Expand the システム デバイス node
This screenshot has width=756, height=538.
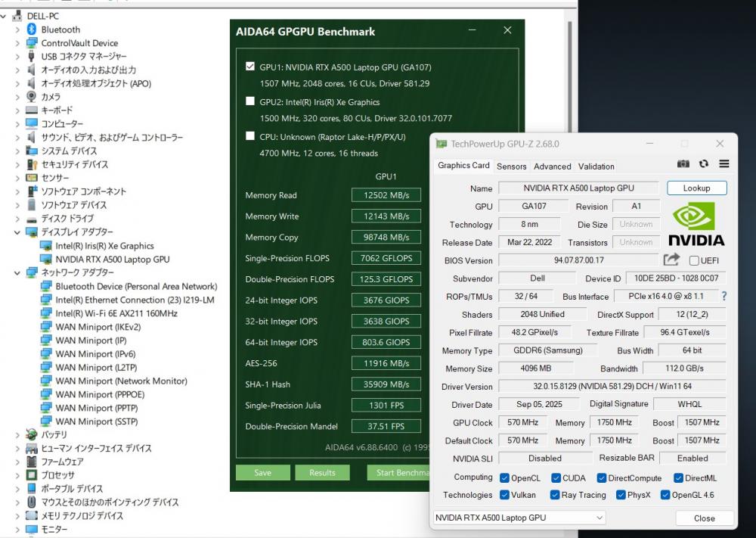point(17,151)
